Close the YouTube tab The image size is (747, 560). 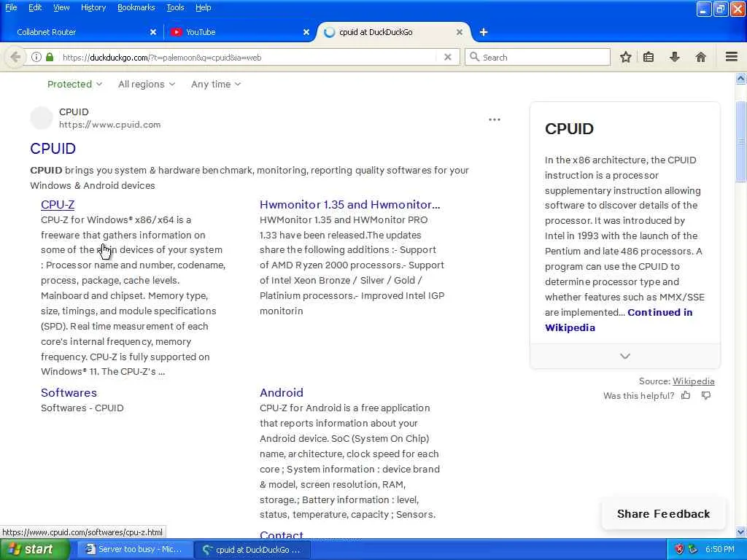(306, 32)
